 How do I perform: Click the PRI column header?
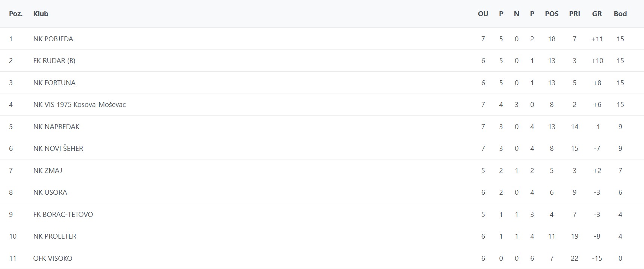(x=574, y=14)
